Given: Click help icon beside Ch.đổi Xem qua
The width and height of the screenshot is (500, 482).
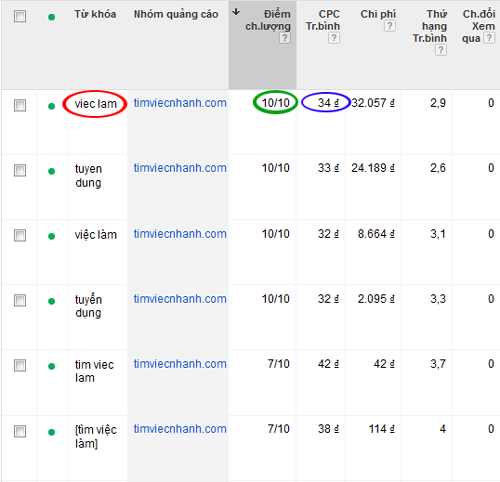Looking at the screenshot, I should (x=489, y=38).
